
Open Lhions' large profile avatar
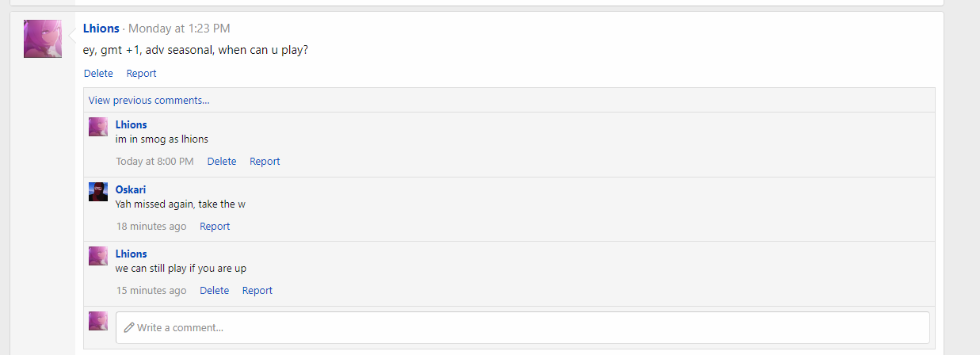pos(43,39)
